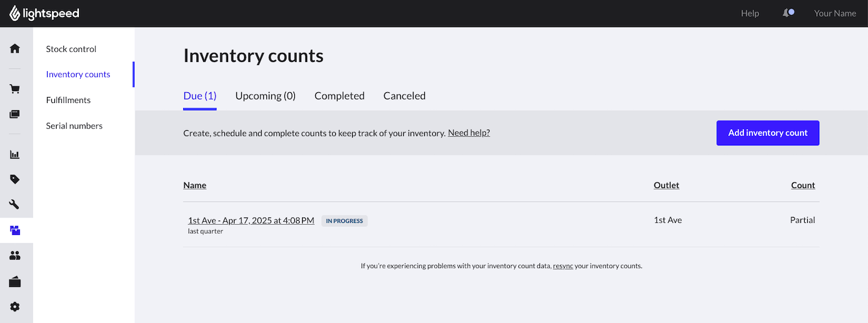
Task: Switch to the Completed tab
Action: [x=339, y=96]
